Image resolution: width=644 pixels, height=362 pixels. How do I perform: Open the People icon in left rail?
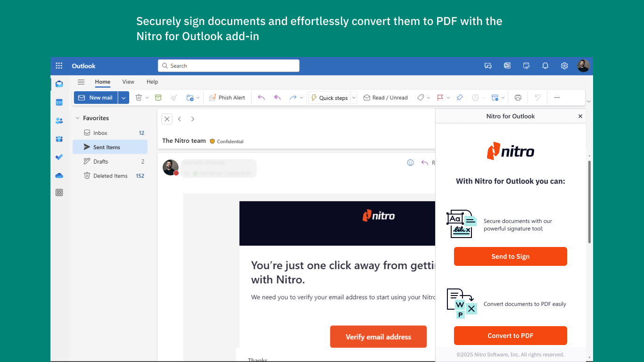[59, 121]
